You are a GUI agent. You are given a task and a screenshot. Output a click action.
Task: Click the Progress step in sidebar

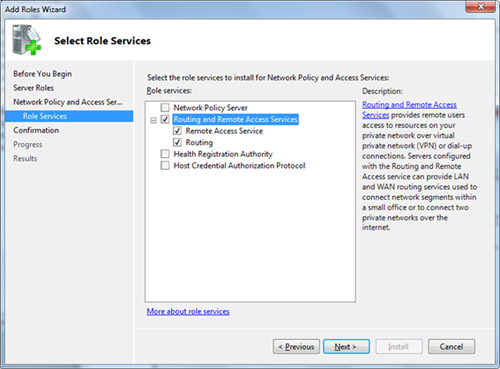(x=28, y=145)
